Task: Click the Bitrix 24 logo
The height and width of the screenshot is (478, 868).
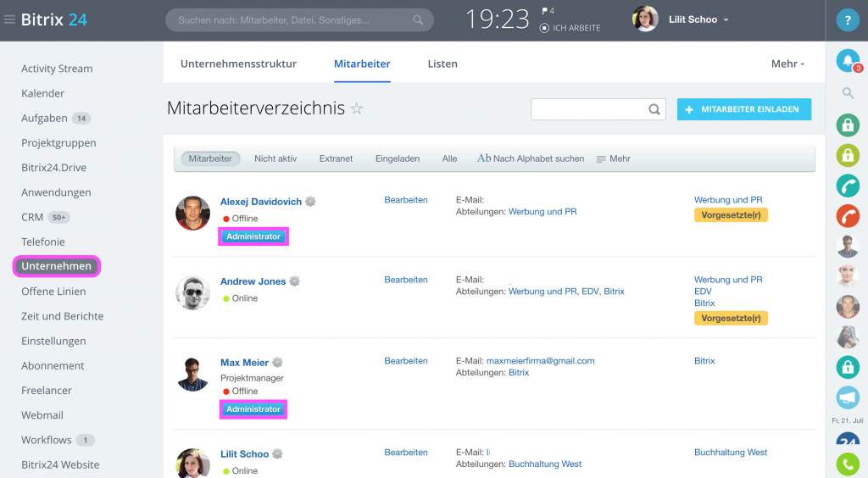Action: 54,20
